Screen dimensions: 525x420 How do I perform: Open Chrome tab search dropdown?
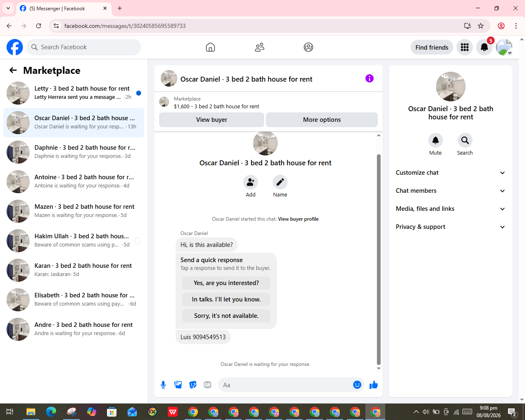(x=8, y=8)
